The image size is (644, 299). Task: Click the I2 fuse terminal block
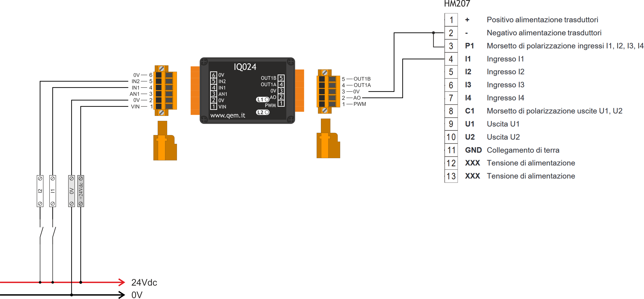pyautogui.click(x=40, y=191)
